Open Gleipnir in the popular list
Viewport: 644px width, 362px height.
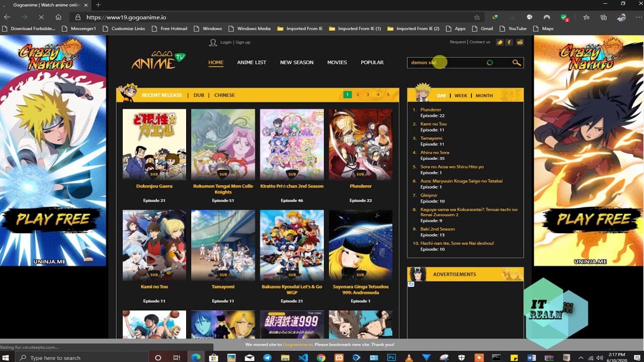tap(429, 195)
